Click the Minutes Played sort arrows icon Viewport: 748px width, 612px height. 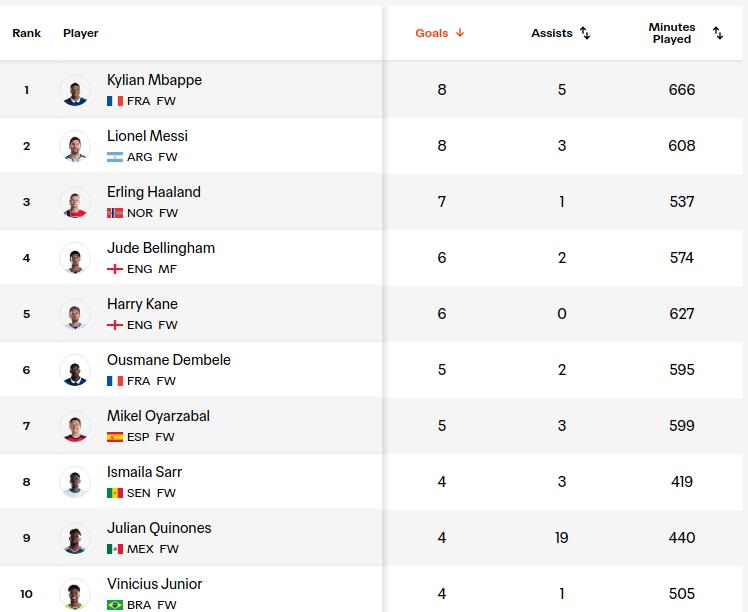[718, 33]
